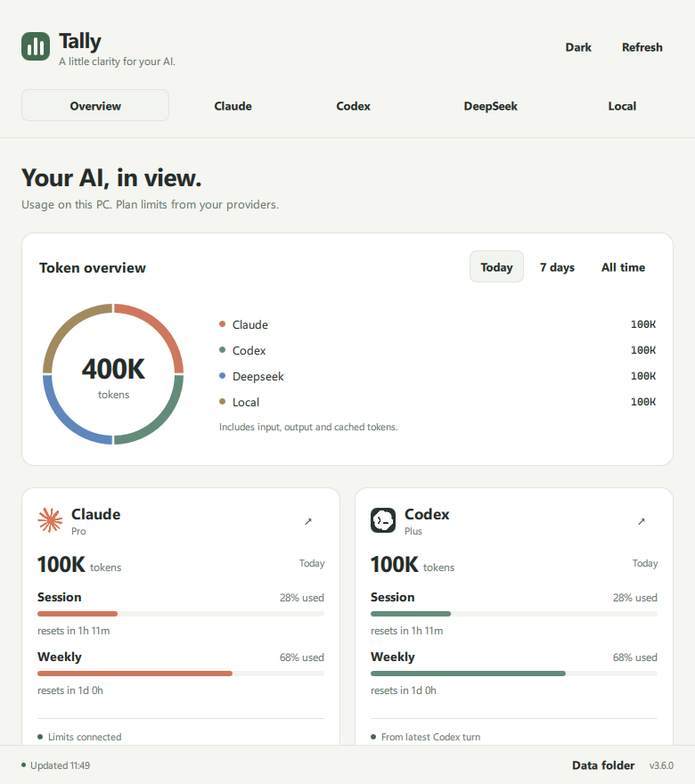Screen dimensions: 695x784
Task: Open Claude details via arrow icon
Action: pyautogui.click(x=308, y=521)
